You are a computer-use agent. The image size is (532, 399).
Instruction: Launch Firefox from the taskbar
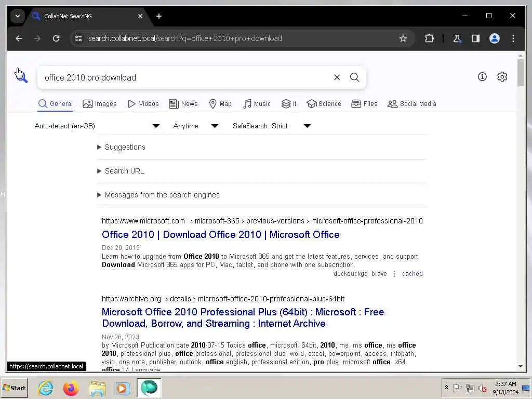tap(71, 388)
